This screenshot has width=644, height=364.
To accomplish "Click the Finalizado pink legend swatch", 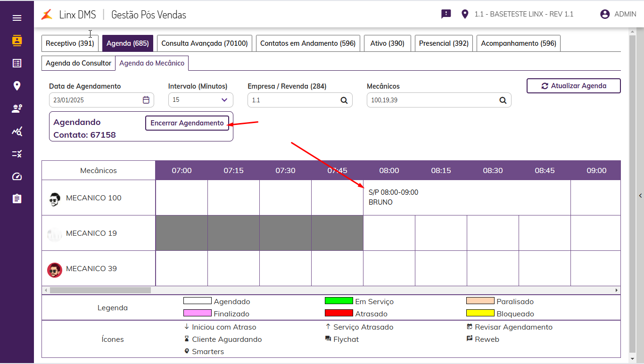I will [198, 313].
